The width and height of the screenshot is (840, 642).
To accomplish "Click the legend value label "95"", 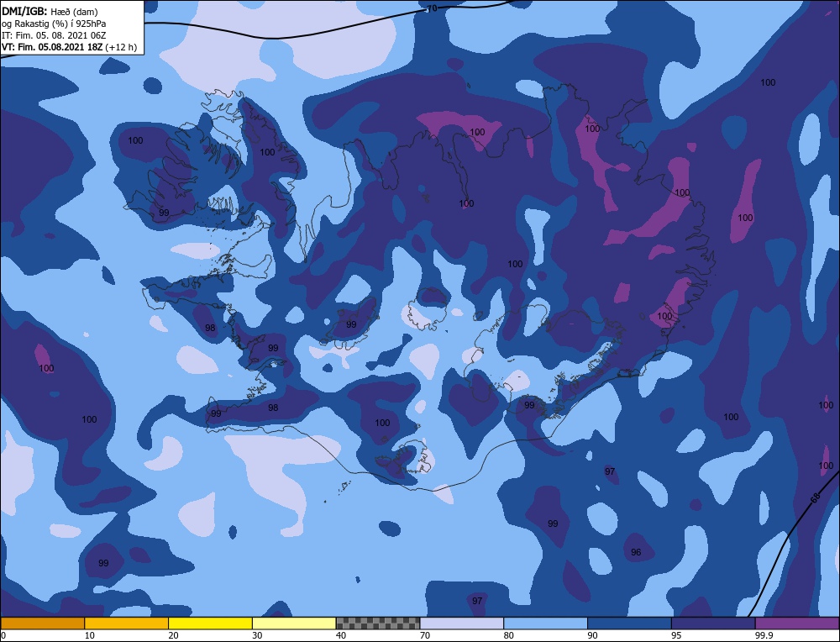I will point(676,635).
